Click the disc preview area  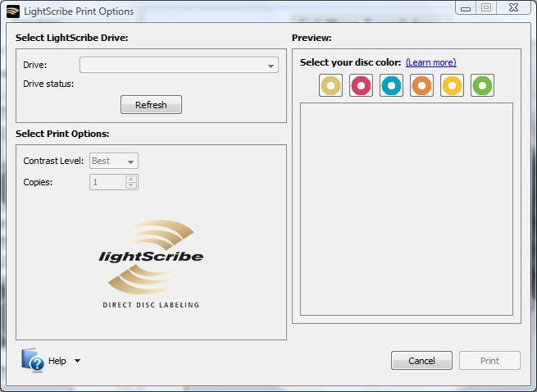coord(407,209)
